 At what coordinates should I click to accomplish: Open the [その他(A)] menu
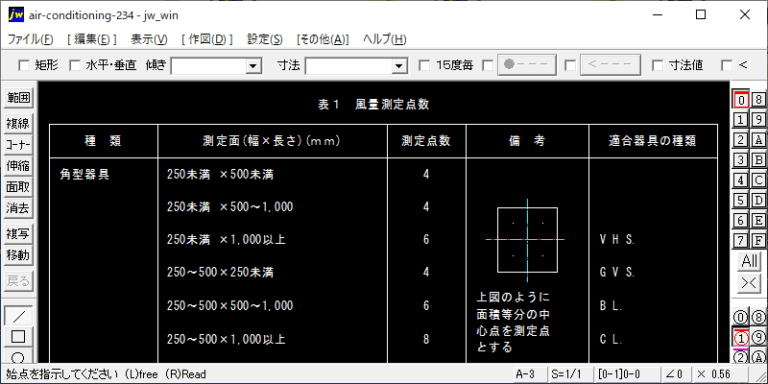tap(323, 40)
